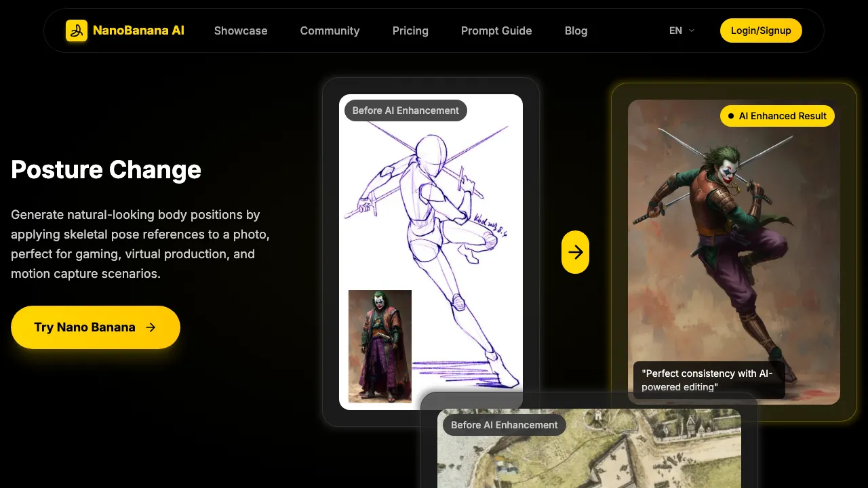Open the enhanced Joker samurai result image
Image resolution: width=868 pixels, height=488 pixels.
coord(734,244)
